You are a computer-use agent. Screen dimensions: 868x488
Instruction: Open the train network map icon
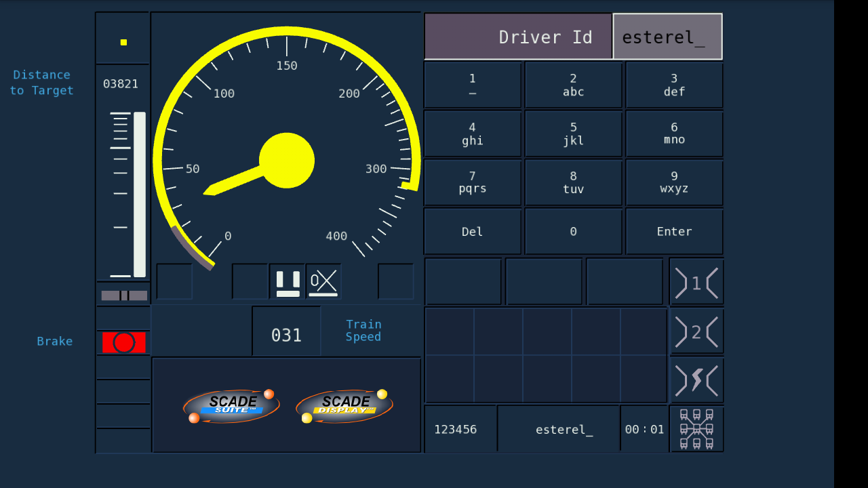pyautogui.click(x=696, y=429)
